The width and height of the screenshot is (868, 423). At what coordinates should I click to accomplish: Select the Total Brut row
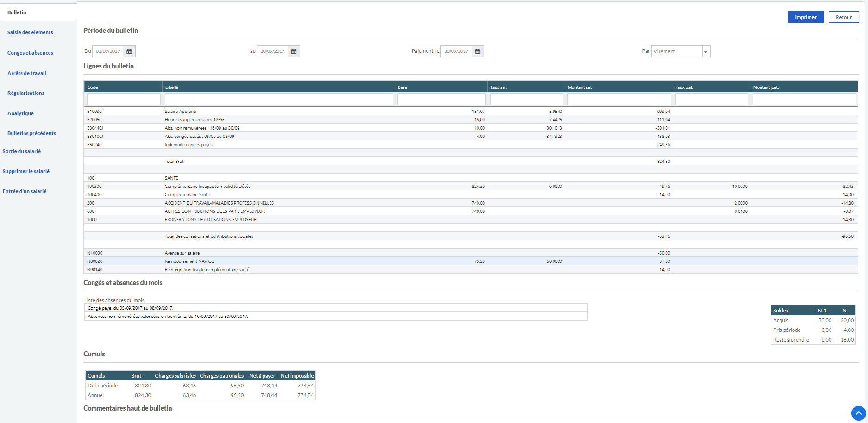(471, 162)
